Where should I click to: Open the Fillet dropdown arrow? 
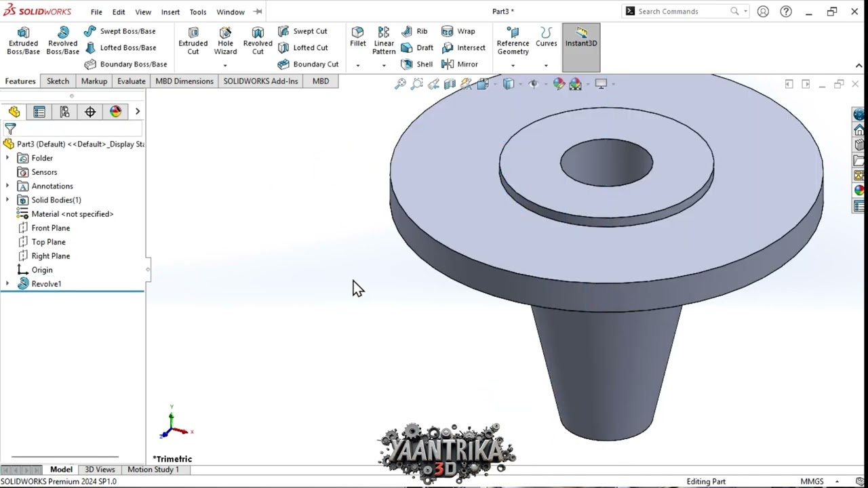pos(358,65)
